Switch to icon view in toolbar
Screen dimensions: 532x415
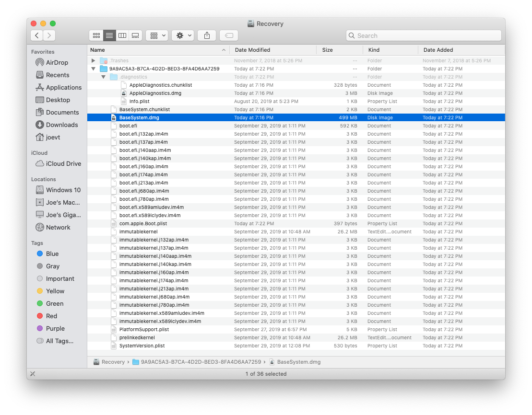pos(96,35)
